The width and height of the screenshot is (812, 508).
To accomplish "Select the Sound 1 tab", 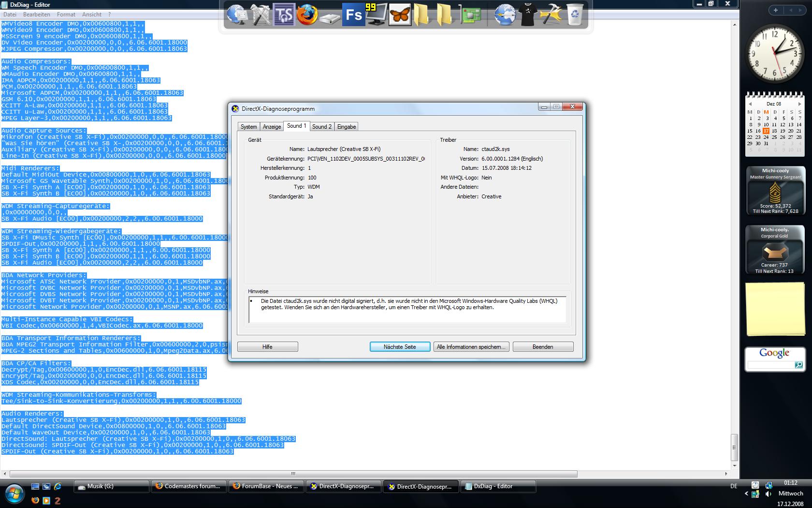I will (x=296, y=126).
